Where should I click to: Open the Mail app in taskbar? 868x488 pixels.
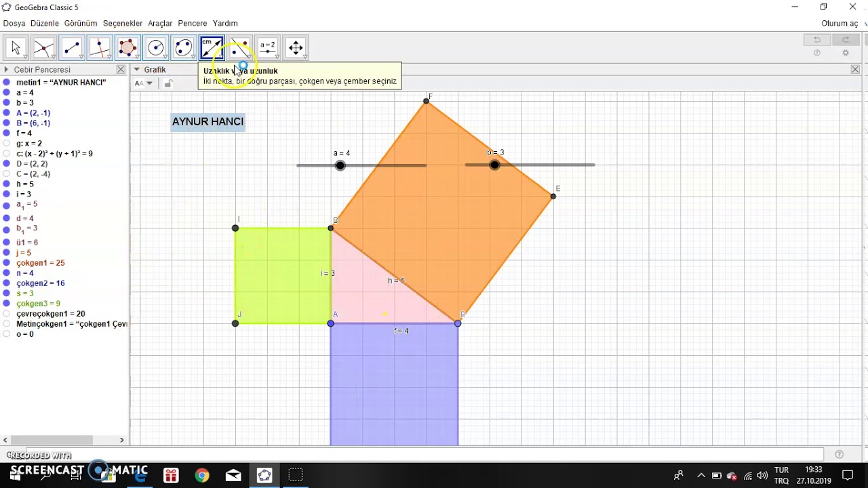pos(233,475)
